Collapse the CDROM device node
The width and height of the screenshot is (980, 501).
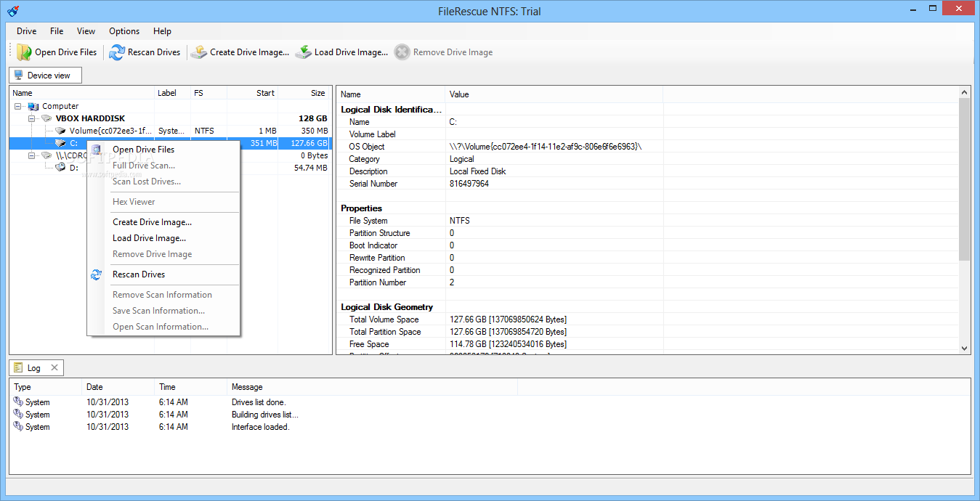31,155
